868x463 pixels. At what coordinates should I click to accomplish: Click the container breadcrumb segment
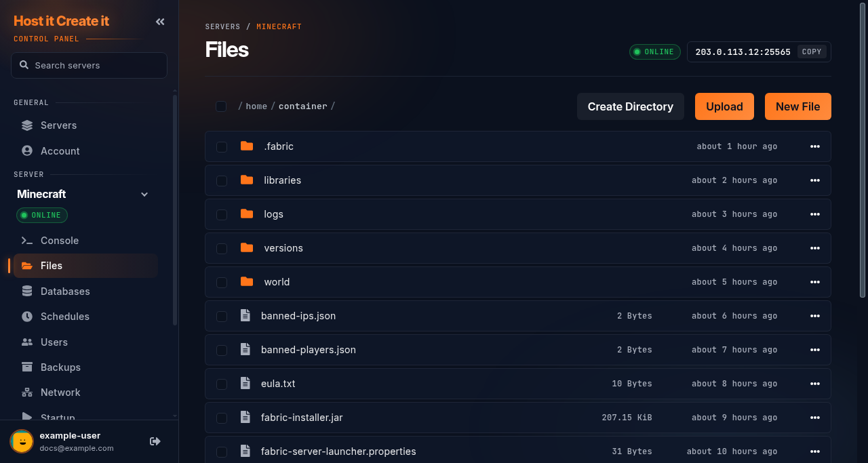(x=303, y=106)
